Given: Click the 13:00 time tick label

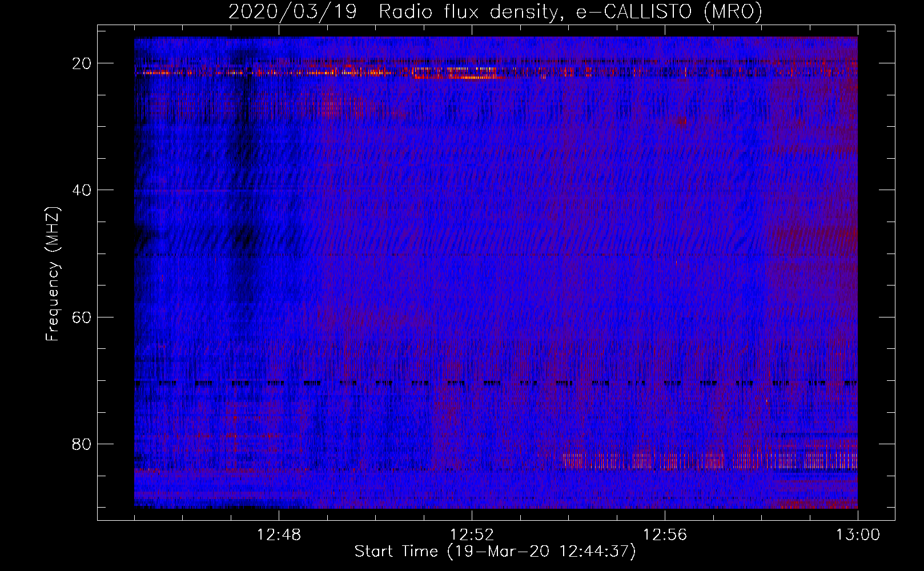Looking at the screenshot, I should pos(858,535).
